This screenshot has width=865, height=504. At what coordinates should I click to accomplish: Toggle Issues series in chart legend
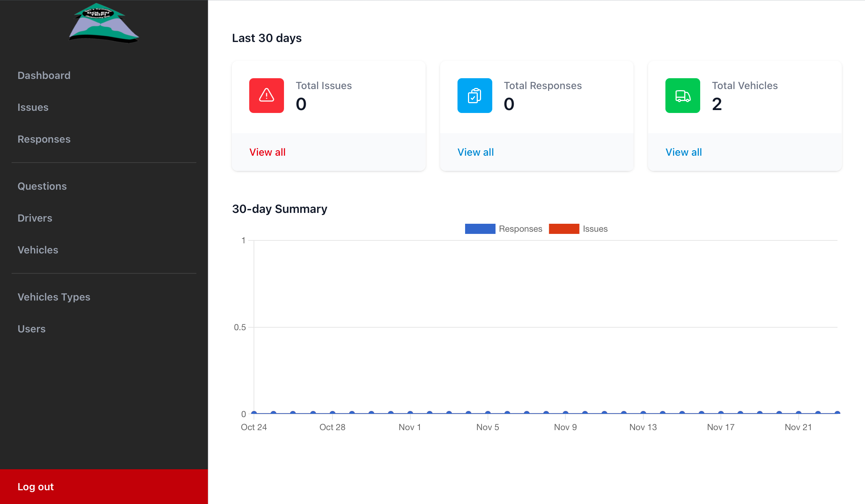[x=578, y=229]
